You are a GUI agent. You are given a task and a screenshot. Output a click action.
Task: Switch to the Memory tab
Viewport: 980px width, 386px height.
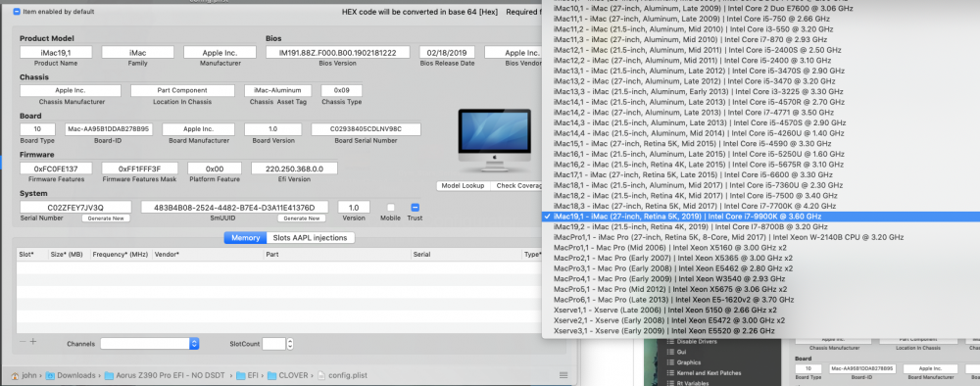tap(246, 237)
